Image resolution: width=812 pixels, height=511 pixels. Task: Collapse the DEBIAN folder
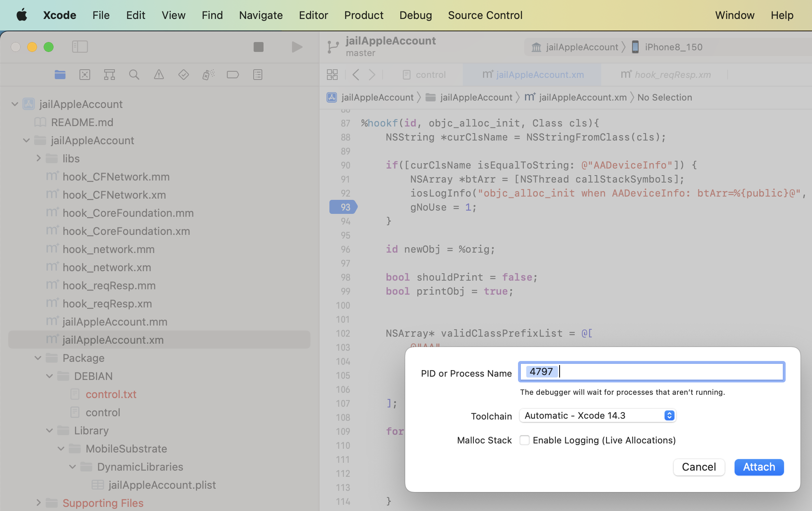[x=49, y=376]
